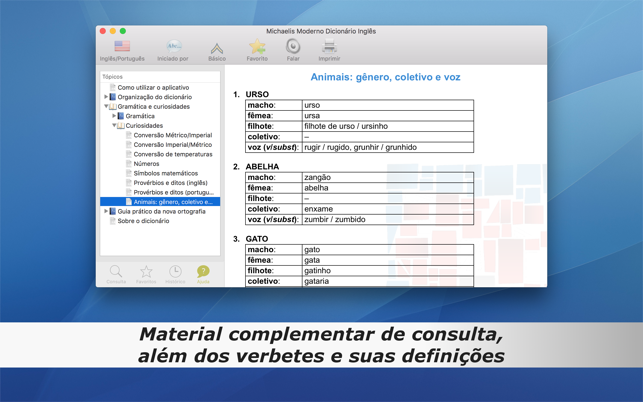
Task: Open Conversão Imperial/Métrico page
Action: click(173, 144)
